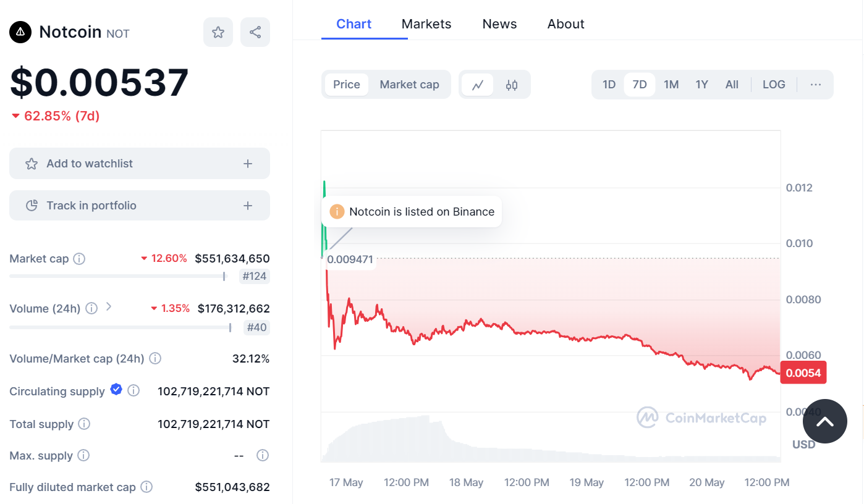This screenshot has width=864, height=504.
Task: Click the 1.35% volume change
Action: 171,308
